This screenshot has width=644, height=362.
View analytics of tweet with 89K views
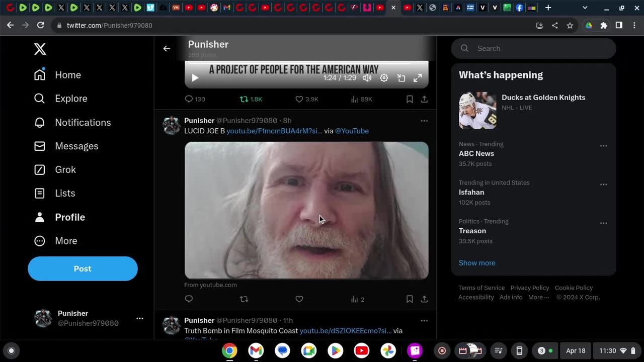[361, 99]
